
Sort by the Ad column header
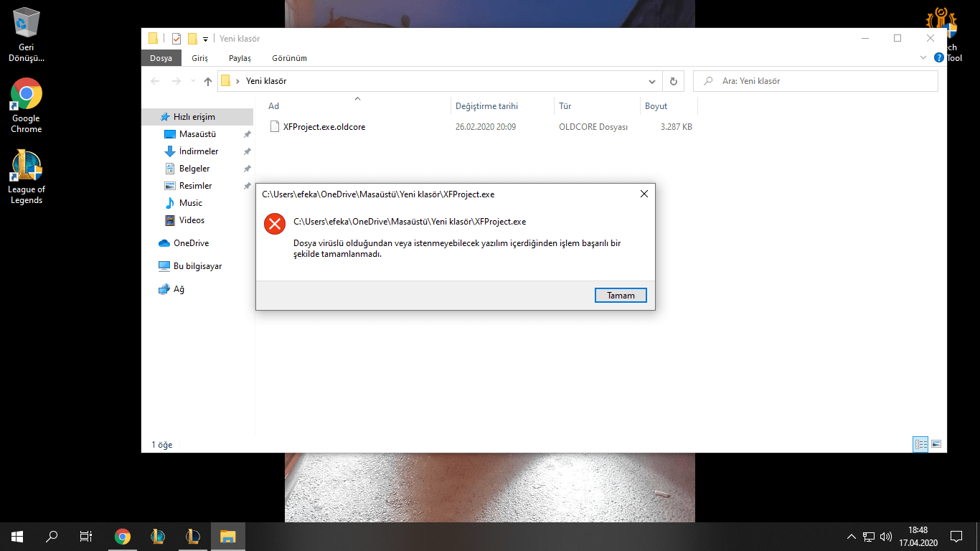point(357,106)
